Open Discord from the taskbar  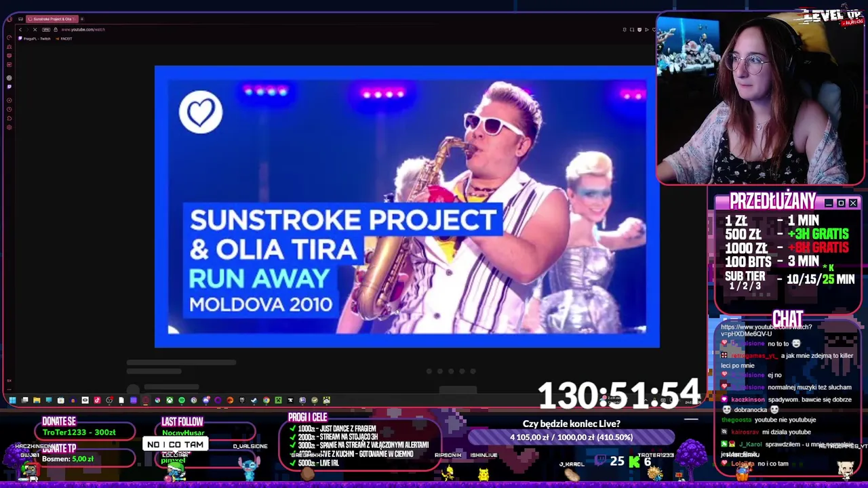click(206, 400)
